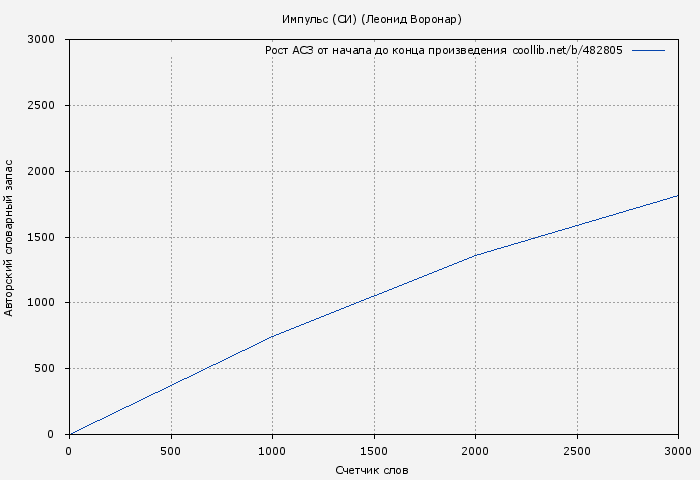Image resolution: width=700 pixels, height=480 pixels.
Task: Click the chart title "Импульс (СИ) (Леонид Воронар)"
Action: [x=372, y=19]
